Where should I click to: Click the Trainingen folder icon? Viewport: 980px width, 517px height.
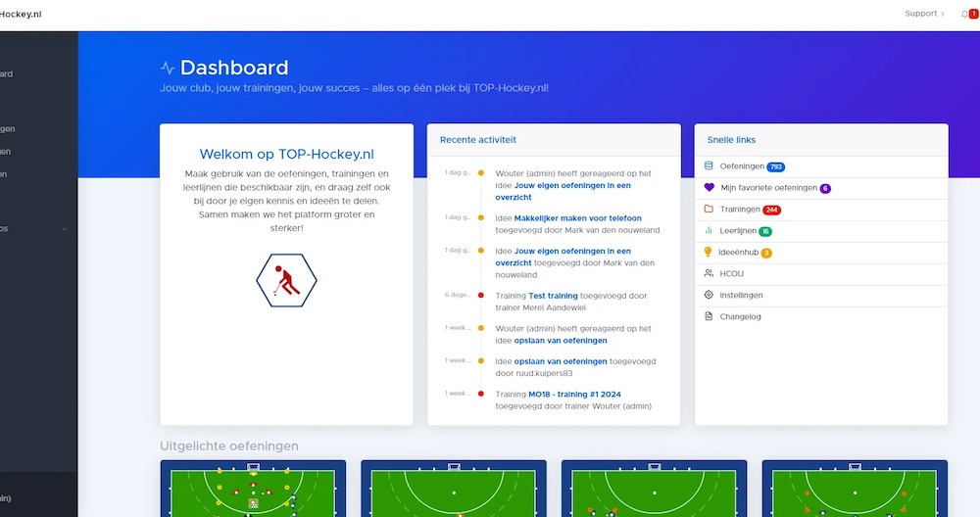(x=710, y=209)
